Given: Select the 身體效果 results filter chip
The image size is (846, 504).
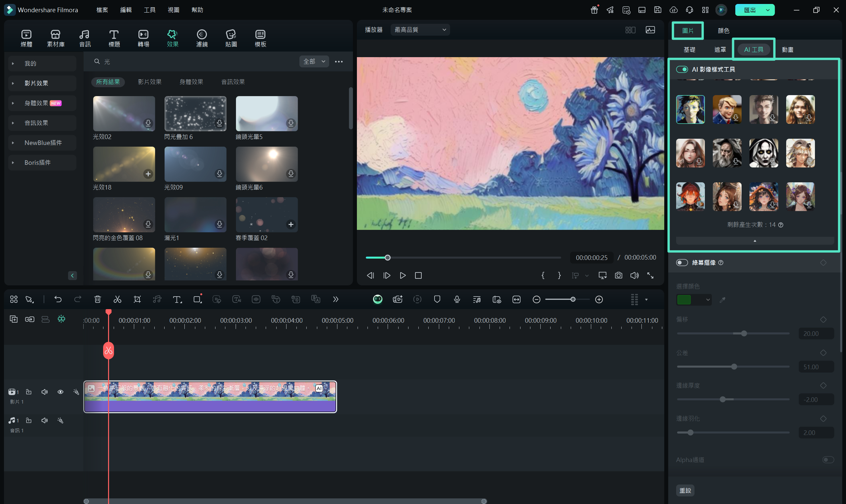Looking at the screenshot, I should [191, 82].
